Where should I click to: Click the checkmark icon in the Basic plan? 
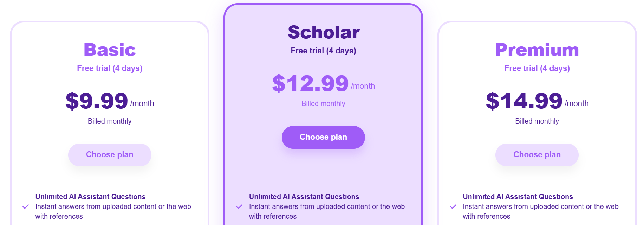point(26,206)
